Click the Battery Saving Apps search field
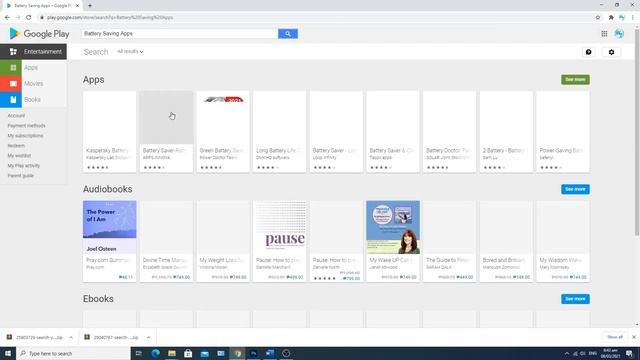 click(180, 34)
